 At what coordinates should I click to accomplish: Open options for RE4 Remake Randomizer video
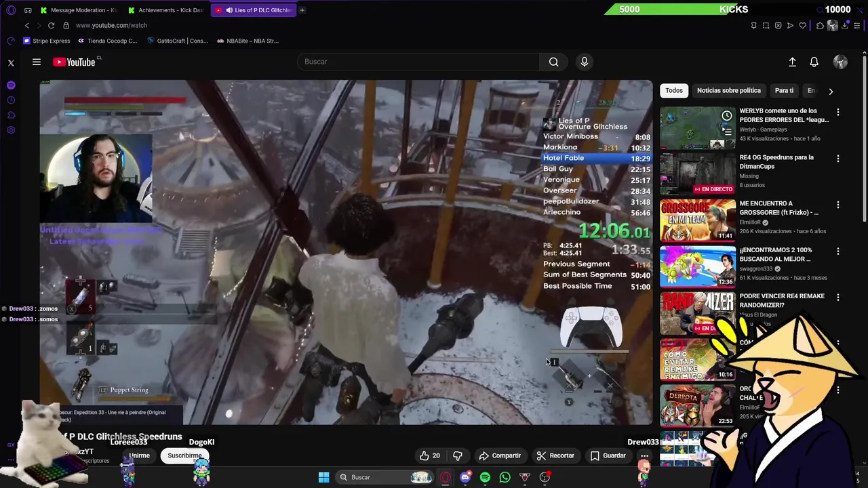tap(838, 298)
